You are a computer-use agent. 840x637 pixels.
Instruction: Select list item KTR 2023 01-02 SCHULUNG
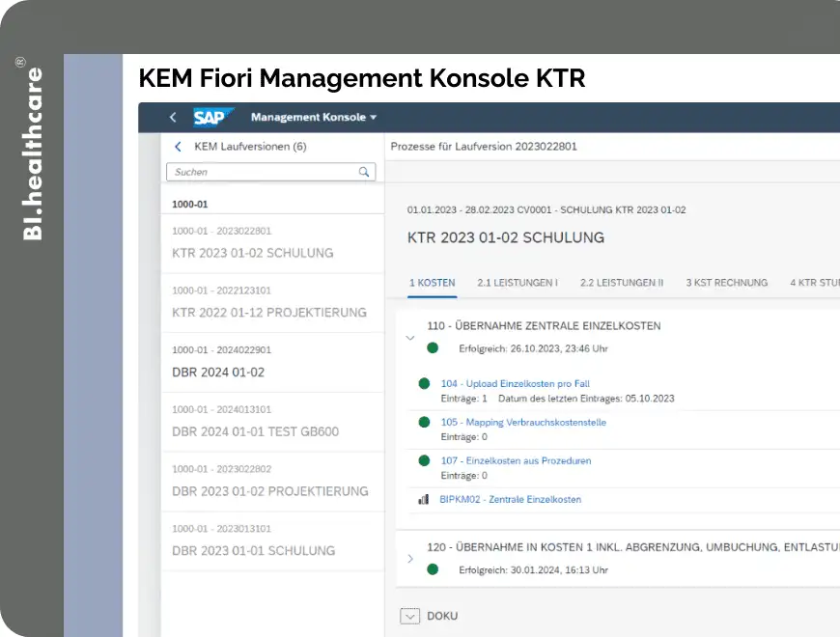[272, 243]
